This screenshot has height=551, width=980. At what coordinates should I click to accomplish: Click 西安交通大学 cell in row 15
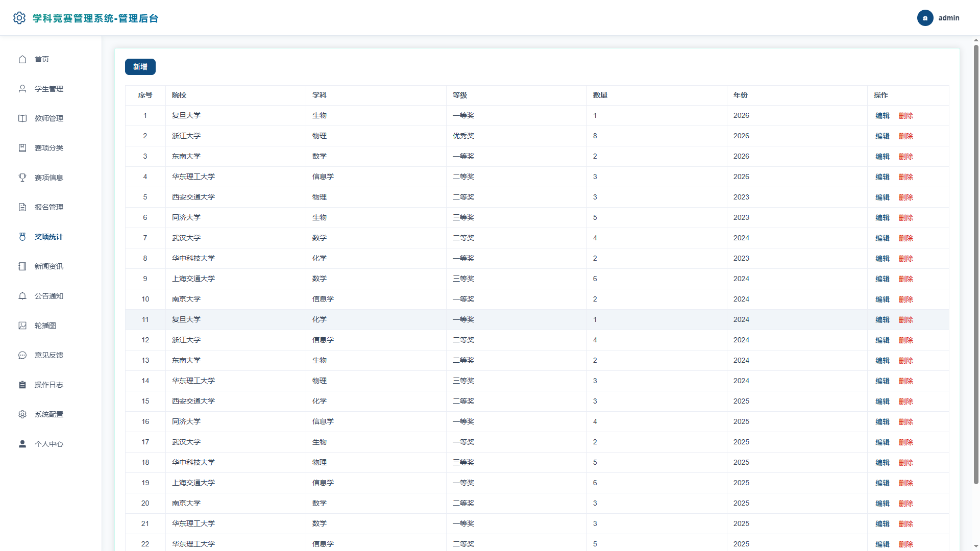[236, 402]
